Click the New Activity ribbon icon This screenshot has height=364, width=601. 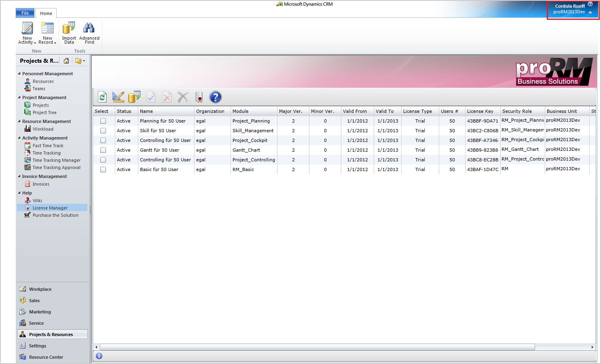(x=27, y=33)
